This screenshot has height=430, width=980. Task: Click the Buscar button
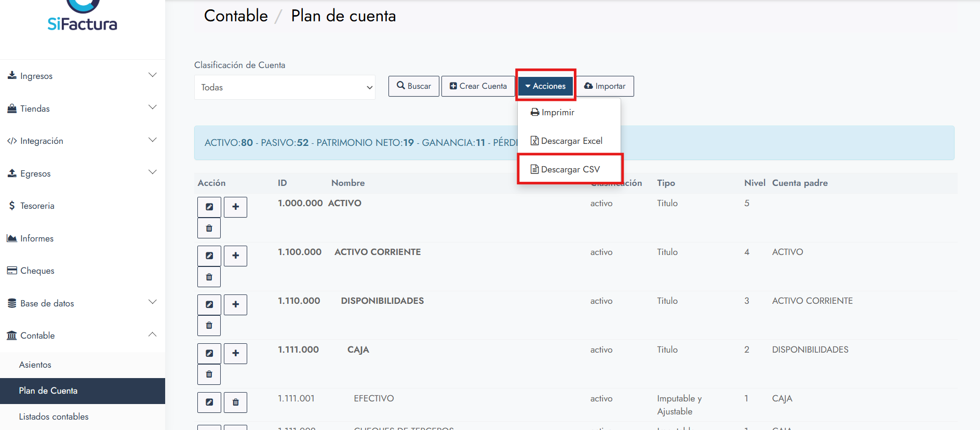point(414,86)
